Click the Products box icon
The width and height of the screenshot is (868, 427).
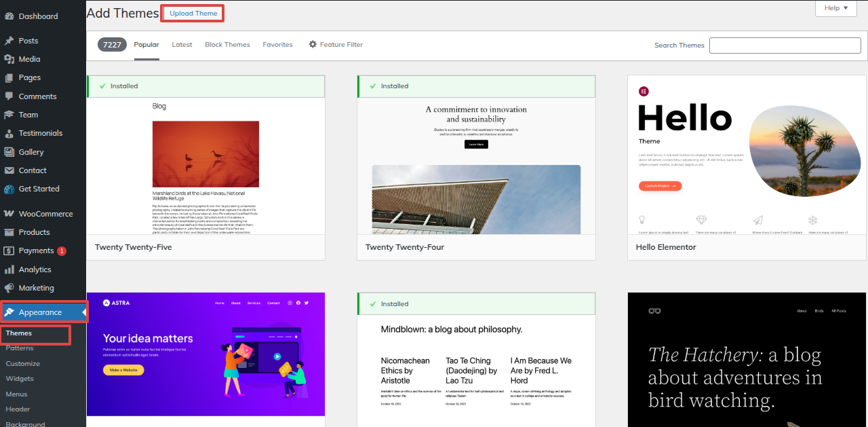pyautogui.click(x=9, y=232)
